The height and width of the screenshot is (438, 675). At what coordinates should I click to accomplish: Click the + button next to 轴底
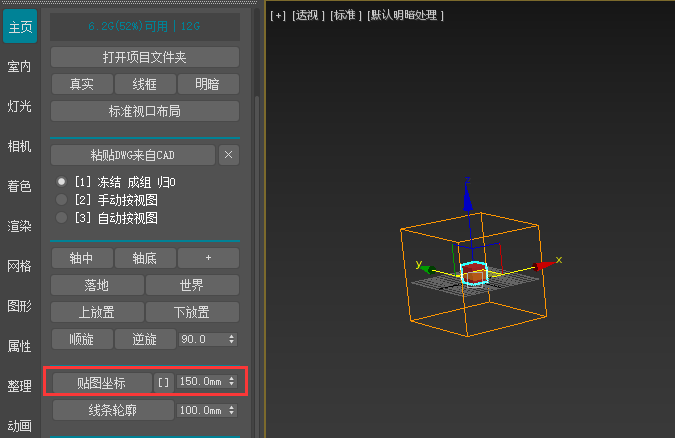pos(208,258)
